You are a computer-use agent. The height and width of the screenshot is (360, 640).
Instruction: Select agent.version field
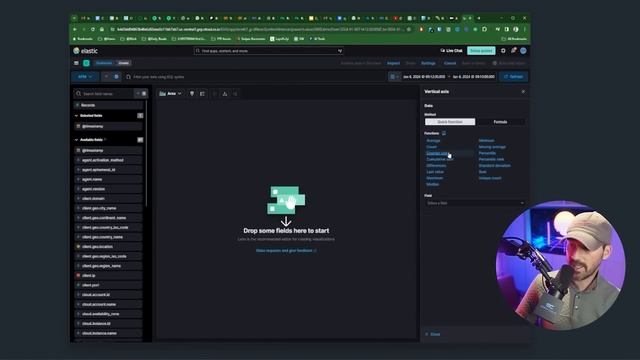pyautogui.click(x=108, y=189)
